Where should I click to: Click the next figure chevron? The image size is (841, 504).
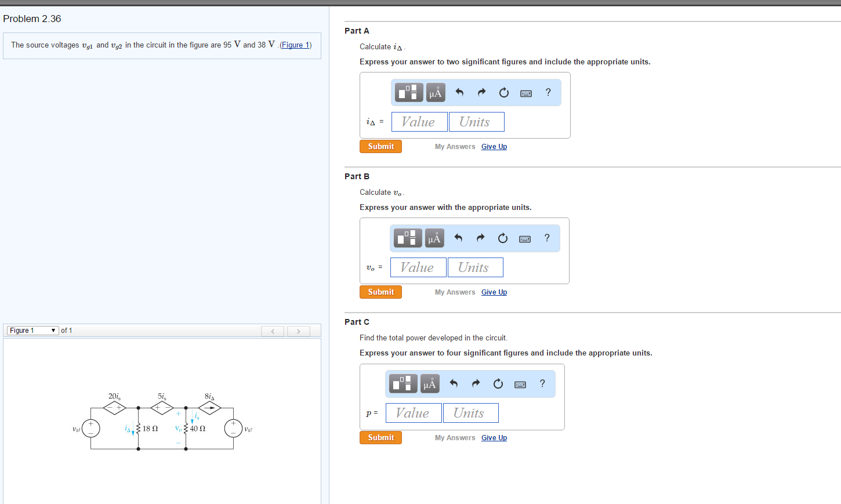pos(298,331)
